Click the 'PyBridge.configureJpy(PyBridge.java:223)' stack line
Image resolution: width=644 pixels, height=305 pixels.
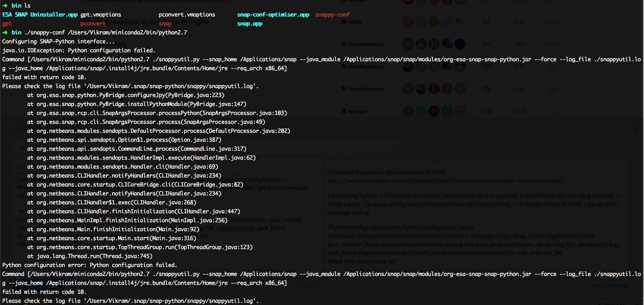coord(126,95)
